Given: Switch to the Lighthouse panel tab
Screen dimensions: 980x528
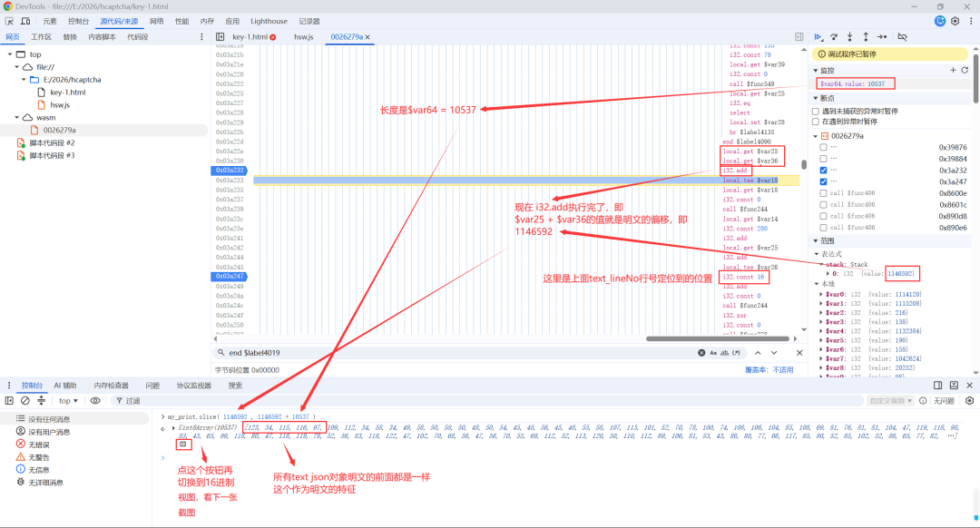Looking at the screenshot, I should click(x=269, y=21).
